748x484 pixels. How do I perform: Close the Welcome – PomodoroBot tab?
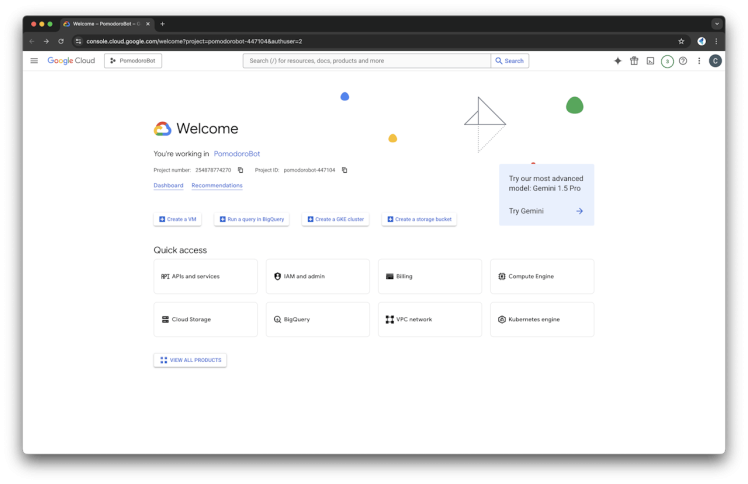[148, 24]
